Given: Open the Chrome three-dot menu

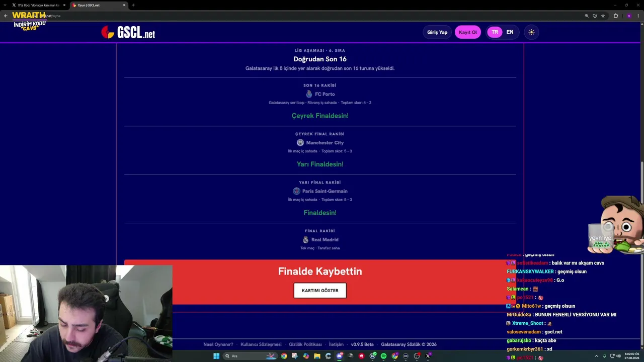Looking at the screenshot, I should click(x=638, y=16).
